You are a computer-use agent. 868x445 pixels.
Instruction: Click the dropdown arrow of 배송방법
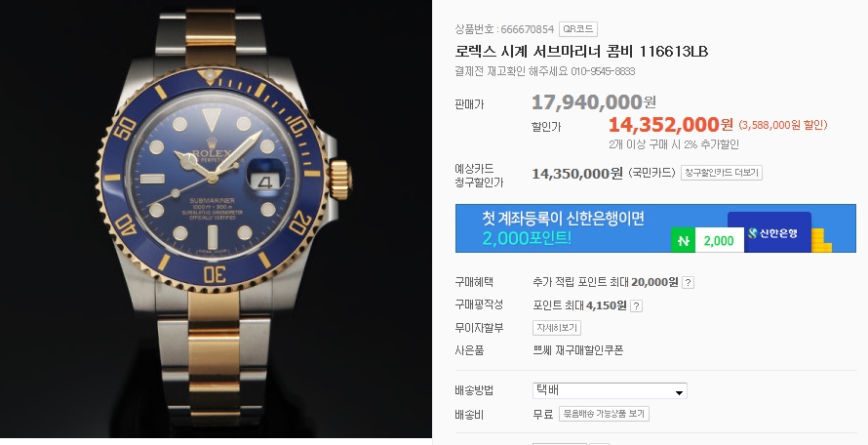click(x=679, y=392)
